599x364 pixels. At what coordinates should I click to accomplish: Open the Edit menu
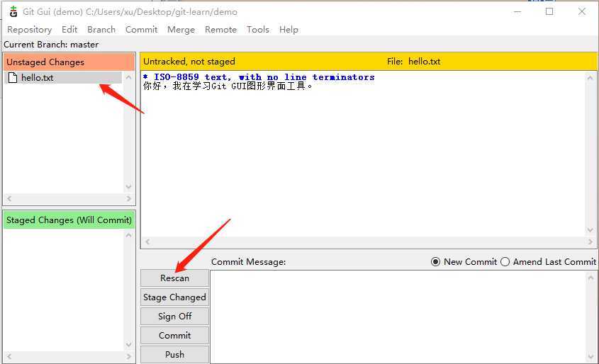point(69,29)
